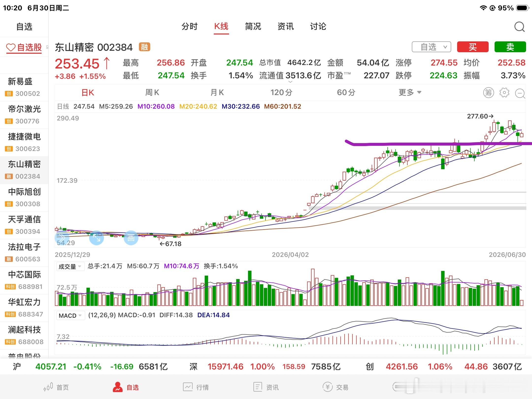Select 中芯国际 688981 in watchlist
The image size is (532, 399).
coord(24,280)
